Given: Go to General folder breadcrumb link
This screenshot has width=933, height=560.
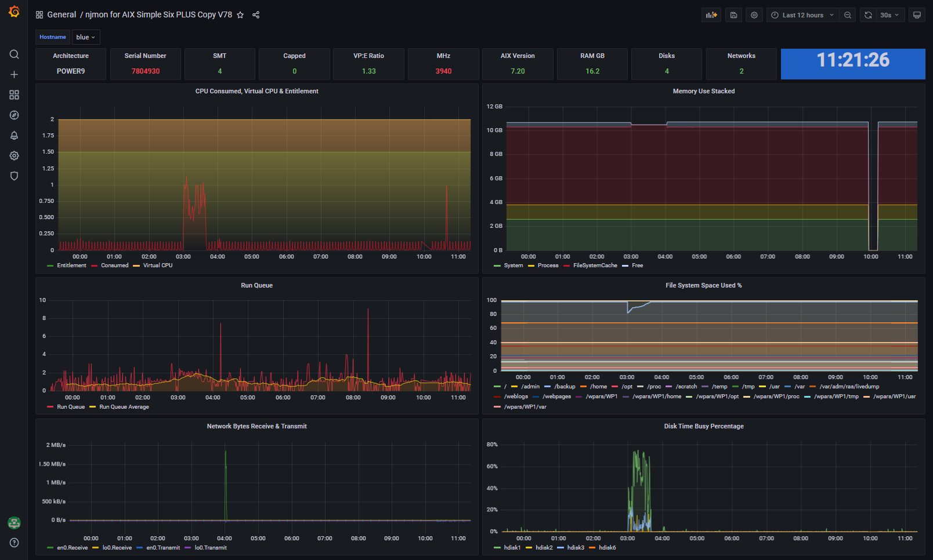Looking at the screenshot, I should coord(61,15).
